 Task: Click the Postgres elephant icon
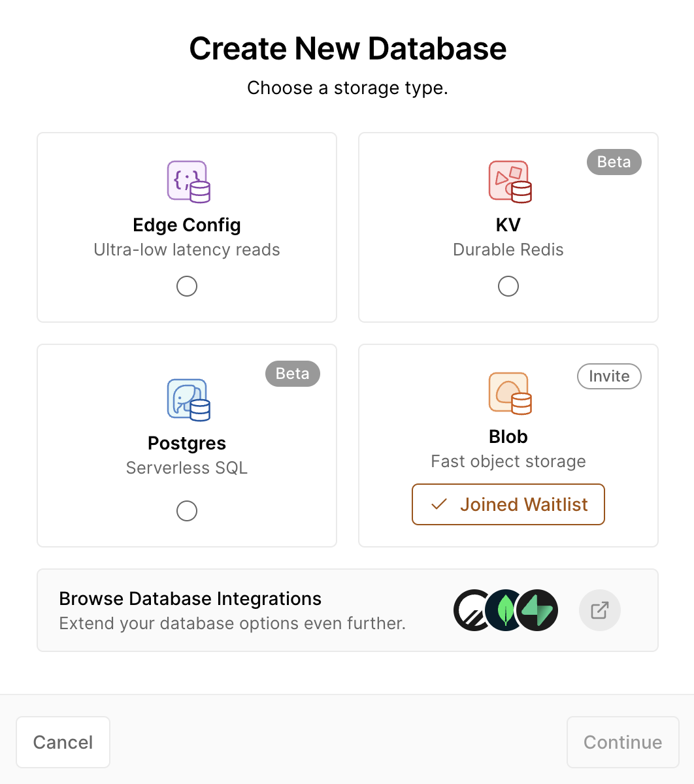pos(187,400)
